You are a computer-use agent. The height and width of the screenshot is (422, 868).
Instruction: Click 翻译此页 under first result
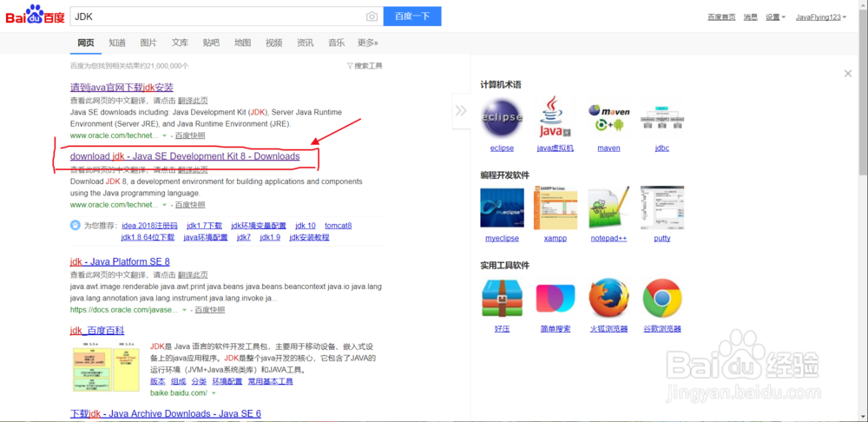194,101
